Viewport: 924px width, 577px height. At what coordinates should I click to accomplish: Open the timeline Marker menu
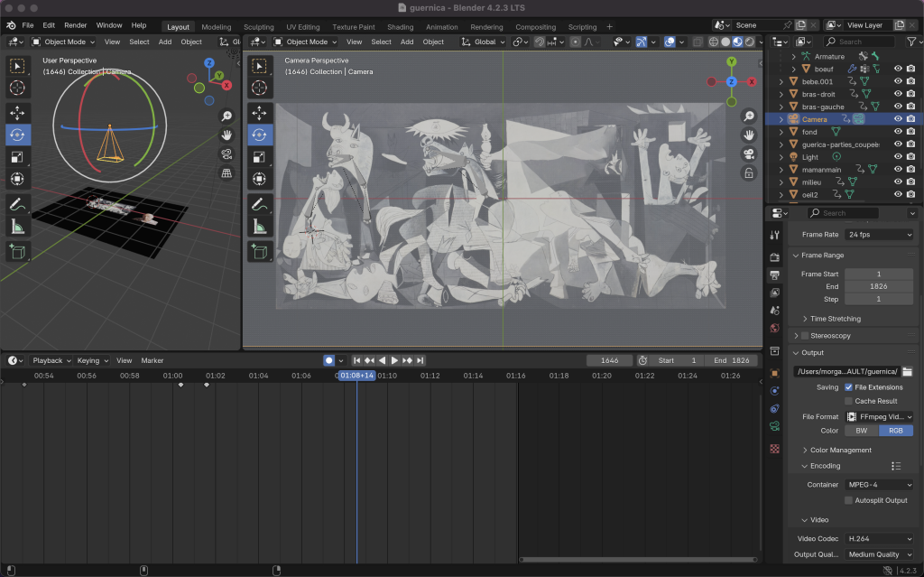click(152, 360)
